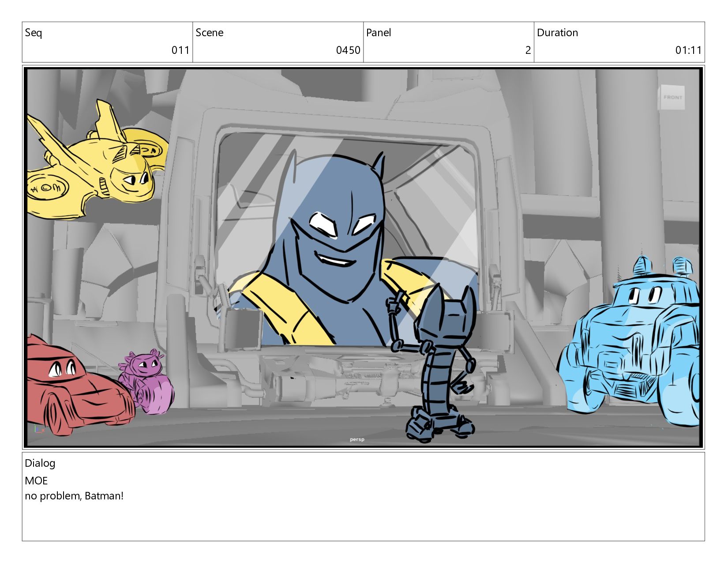Viewport: 728px width, 563px height.
Task: Click the Dialog section label
Action: (x=40, y=463)
